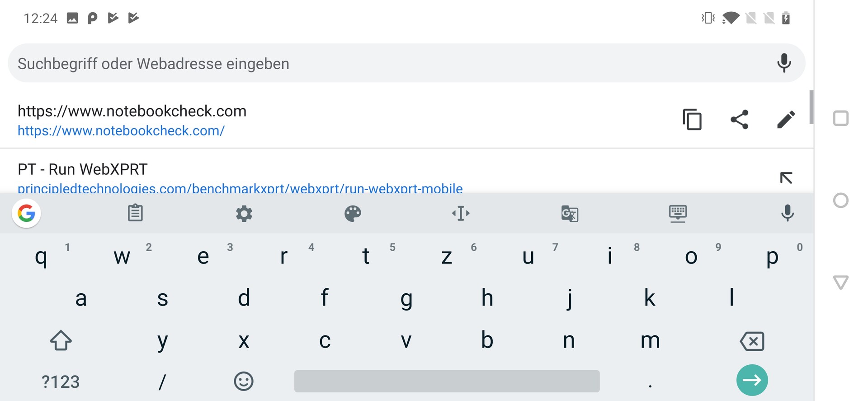Copy the notebookcheck URL with copy icon
868x401 pixels.
(x=692, y=119)
